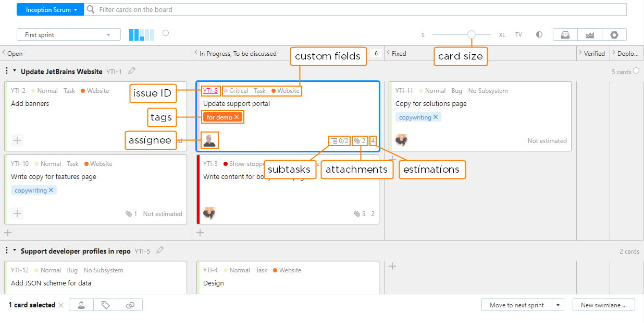Click the card size slider handle

click(x=472, y=34)
